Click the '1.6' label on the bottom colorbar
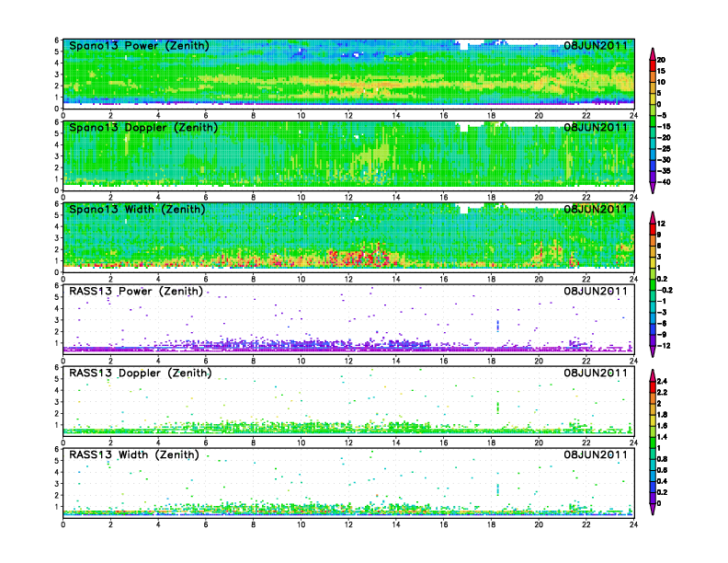 [x=662, y=426]
